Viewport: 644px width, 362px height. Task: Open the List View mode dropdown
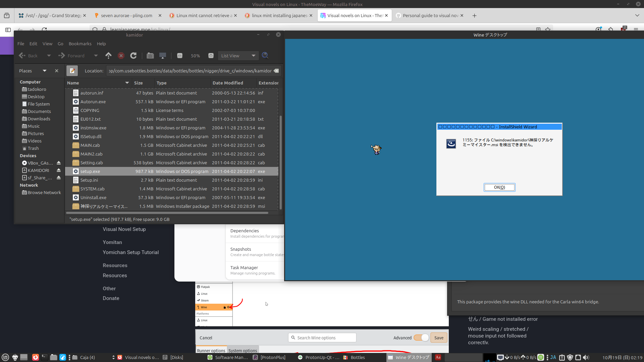pyautogui.click(x=238, y=56)
